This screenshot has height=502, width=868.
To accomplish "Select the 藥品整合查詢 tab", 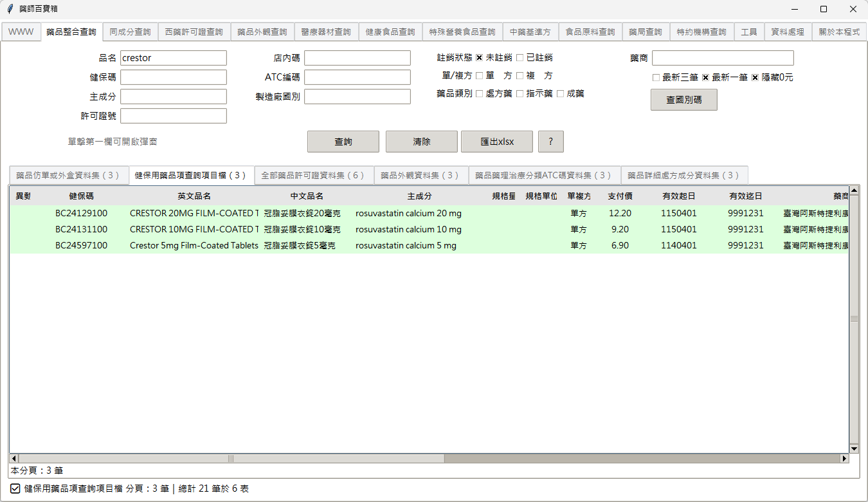I will (x=71, y=32).
